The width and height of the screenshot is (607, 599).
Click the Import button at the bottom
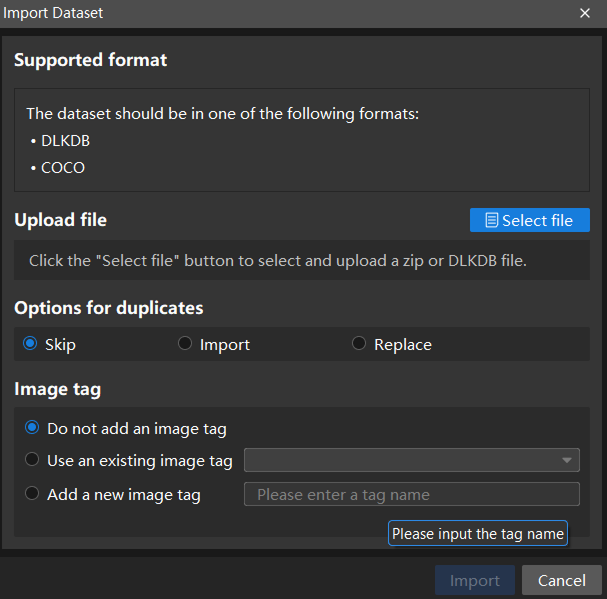tap(475, 581)
